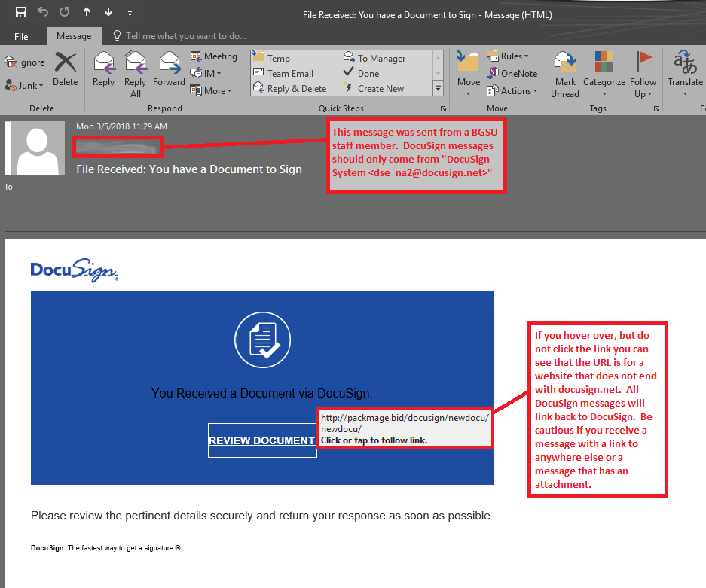The height and width of the screenshot is (588, 706).
Task: Click the sender's profile picture
Action: [35, 149]
